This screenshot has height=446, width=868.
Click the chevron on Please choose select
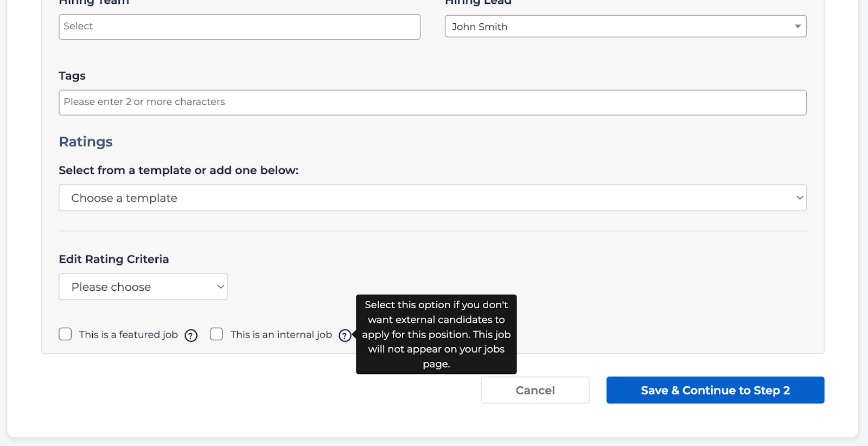pos(220,287)
